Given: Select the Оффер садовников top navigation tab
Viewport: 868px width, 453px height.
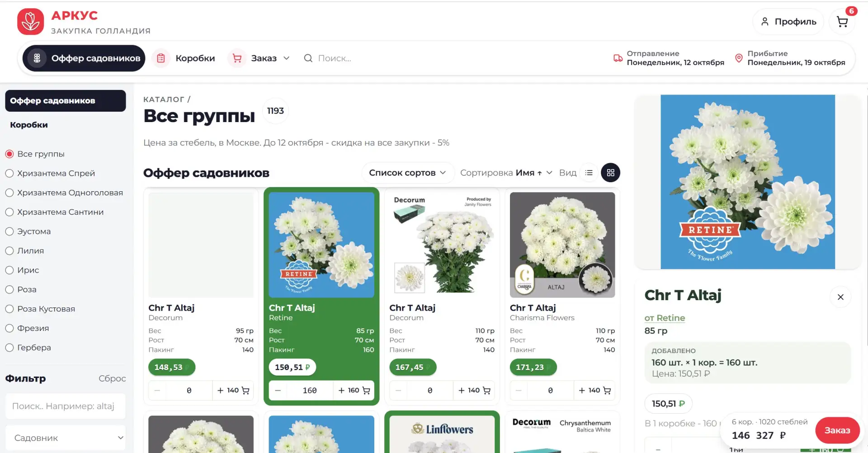Looking at the screenshot, I should click(x=84, y=58).
